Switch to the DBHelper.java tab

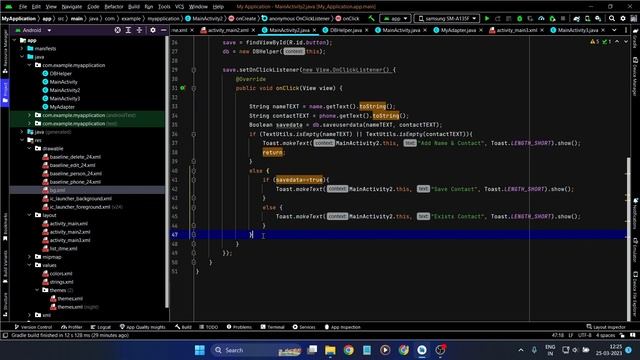(x=345, y=30)
